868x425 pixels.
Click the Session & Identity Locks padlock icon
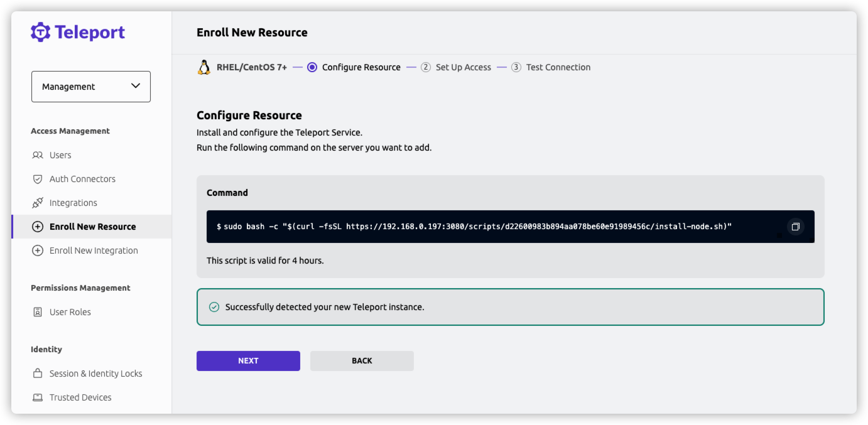[x=38, y=374]
